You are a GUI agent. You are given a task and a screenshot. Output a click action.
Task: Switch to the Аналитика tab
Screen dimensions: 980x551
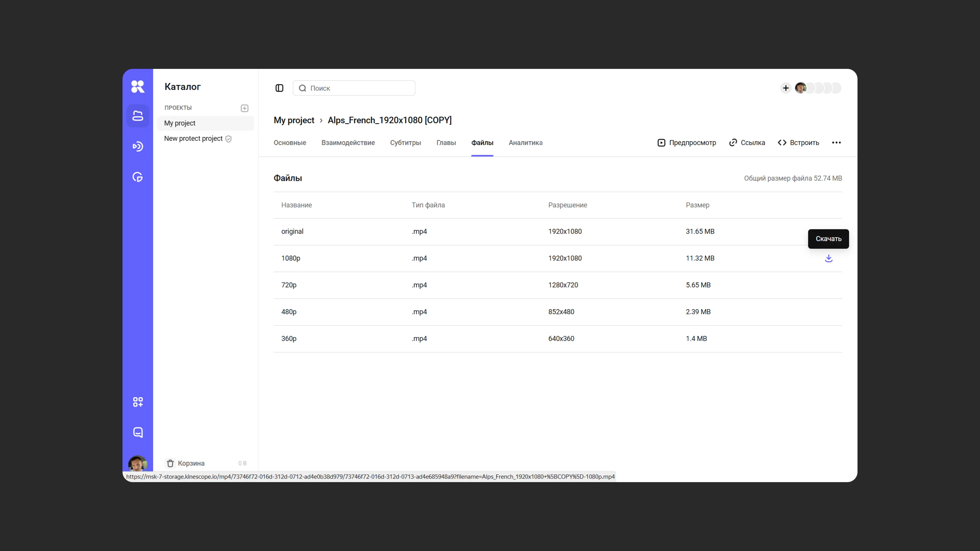525,143
